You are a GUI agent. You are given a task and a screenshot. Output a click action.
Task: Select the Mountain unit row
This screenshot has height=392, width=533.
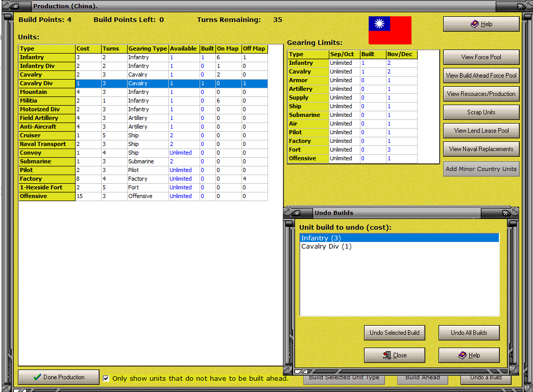[x=143, y=92]
